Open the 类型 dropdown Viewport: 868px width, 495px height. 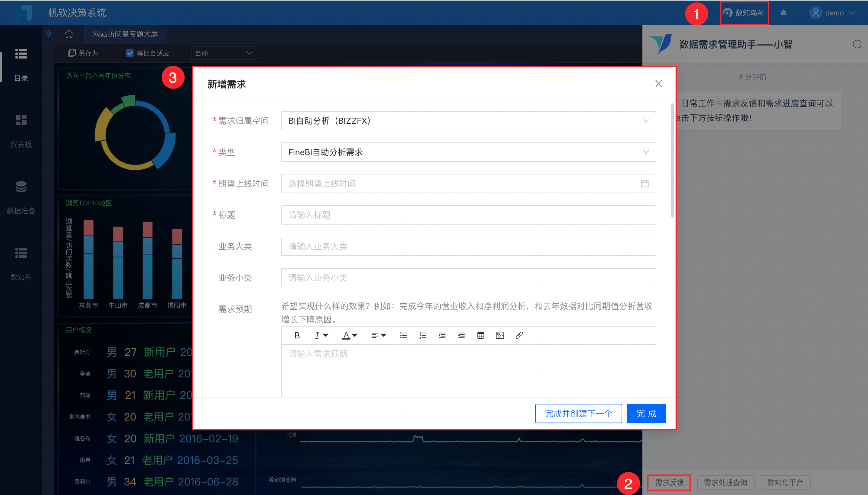coord(468,152)
